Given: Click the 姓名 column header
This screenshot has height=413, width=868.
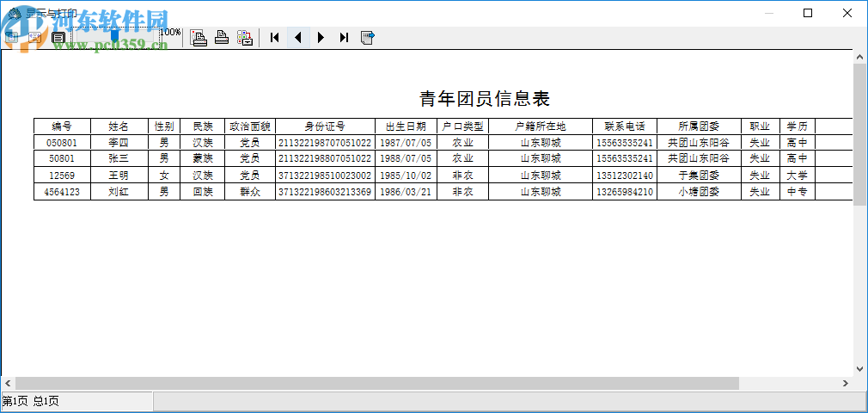Looking at the screenshot, I should click(119, 126).
